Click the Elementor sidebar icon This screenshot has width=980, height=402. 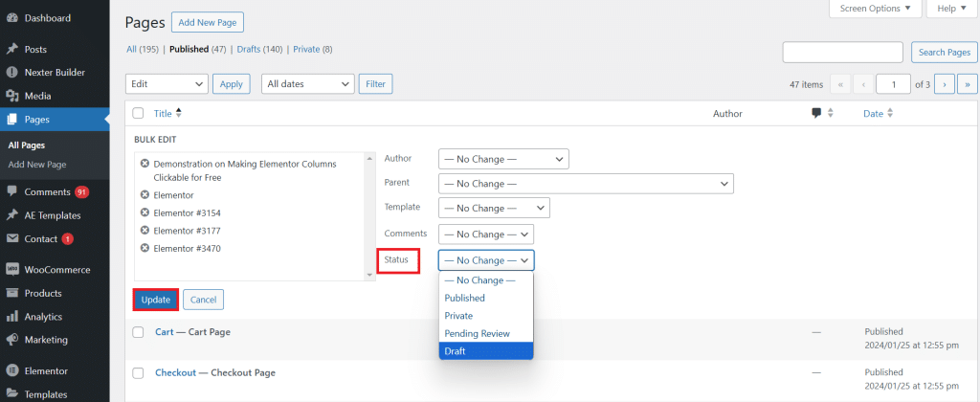tap(11, 370)
